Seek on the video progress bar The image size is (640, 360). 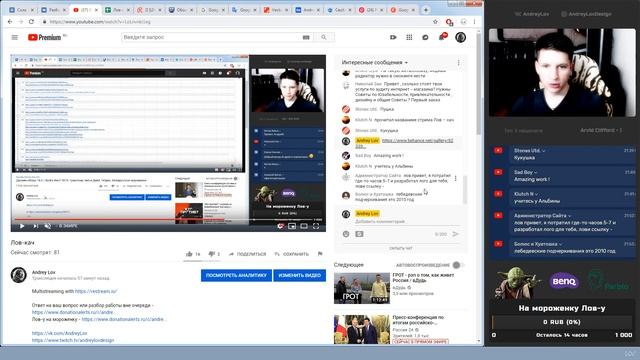168,219
